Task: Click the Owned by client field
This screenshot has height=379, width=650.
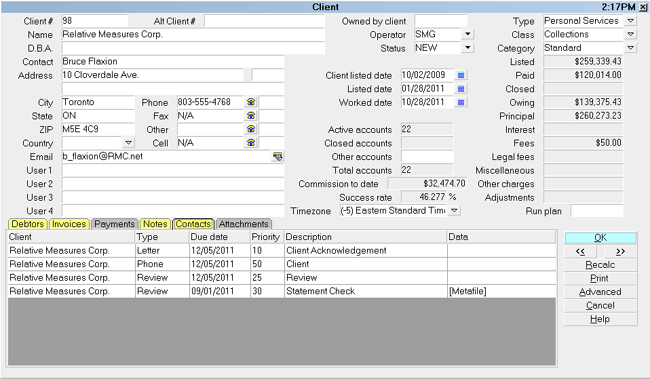Action: (x=441, y=21)
